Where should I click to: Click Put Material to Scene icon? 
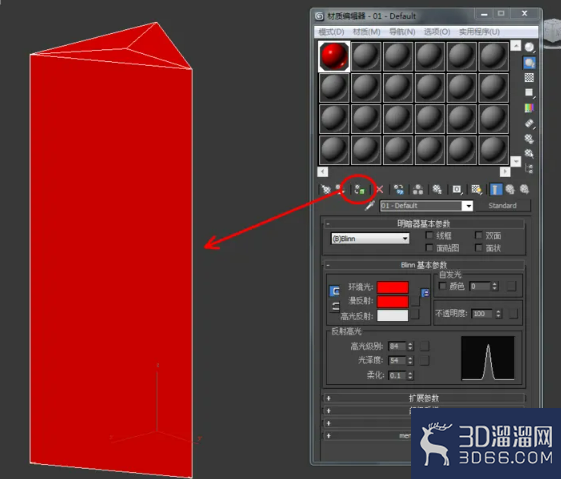click(x=340, y=189)
